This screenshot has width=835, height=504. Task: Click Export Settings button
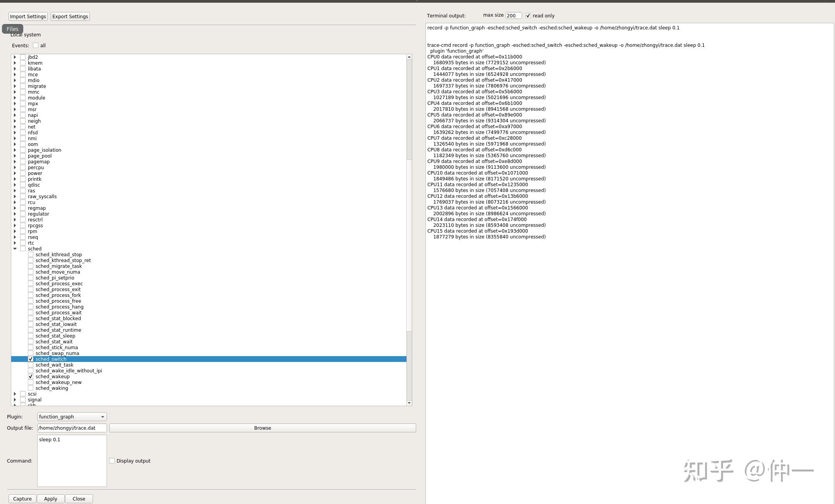70,17
